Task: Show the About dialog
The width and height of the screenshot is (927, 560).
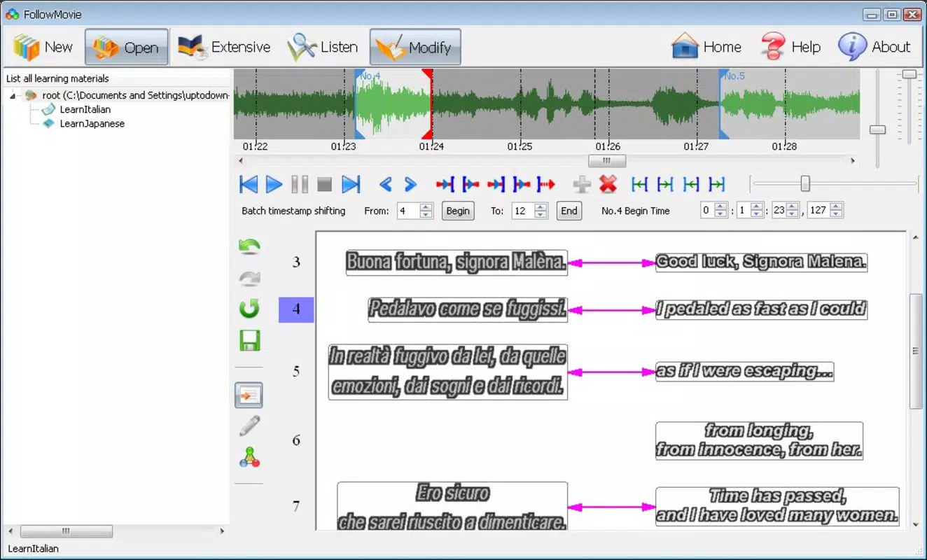Action: 874,47
